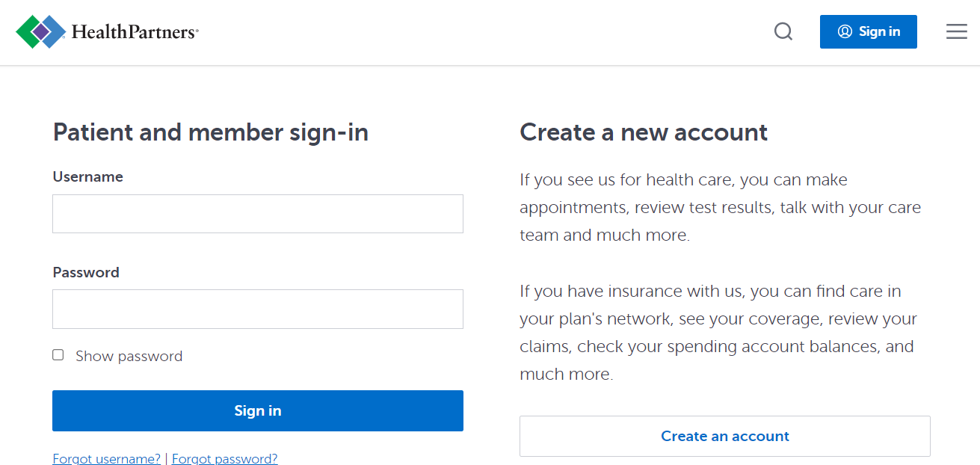980x465 pixels.
Task: Click the HealthPartners diamond logo
Action: pyautogui.click(x=41, y=31)
